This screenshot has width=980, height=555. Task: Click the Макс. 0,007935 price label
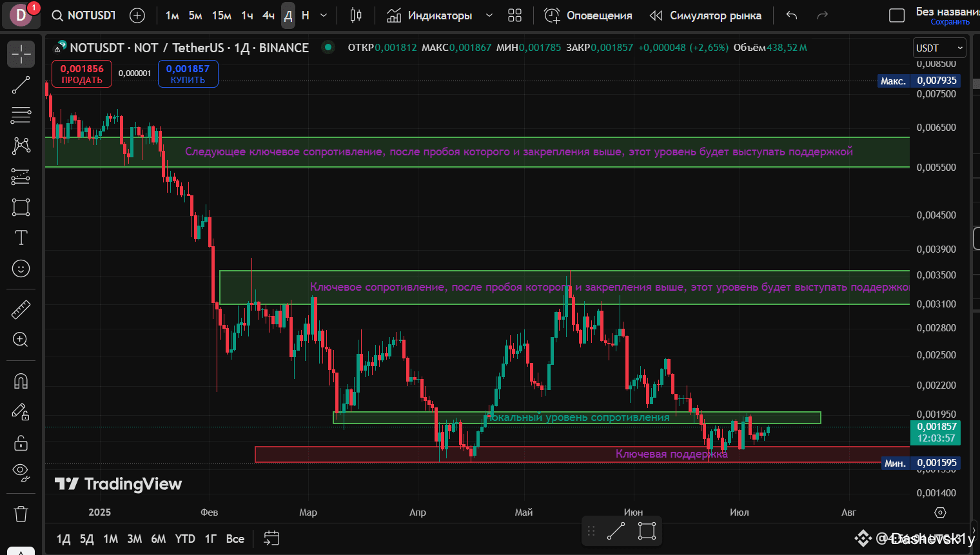[919, 81]
